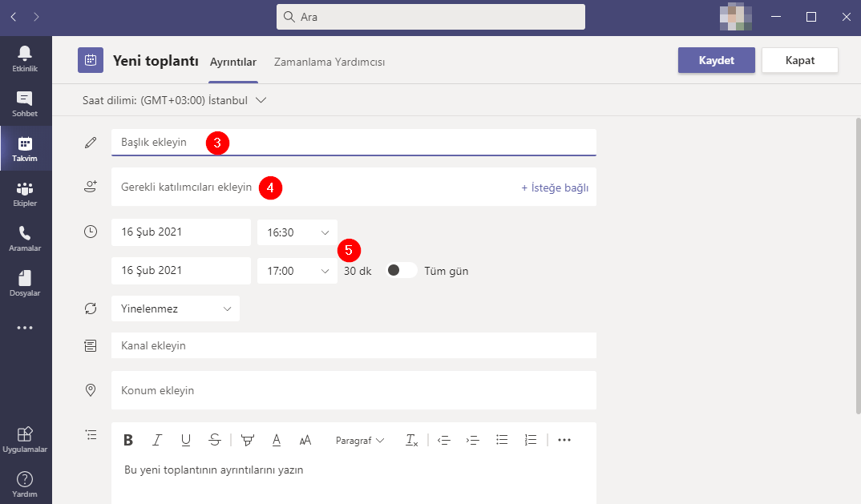Open Sohbet chat icon in sidebar

point(25,103)
